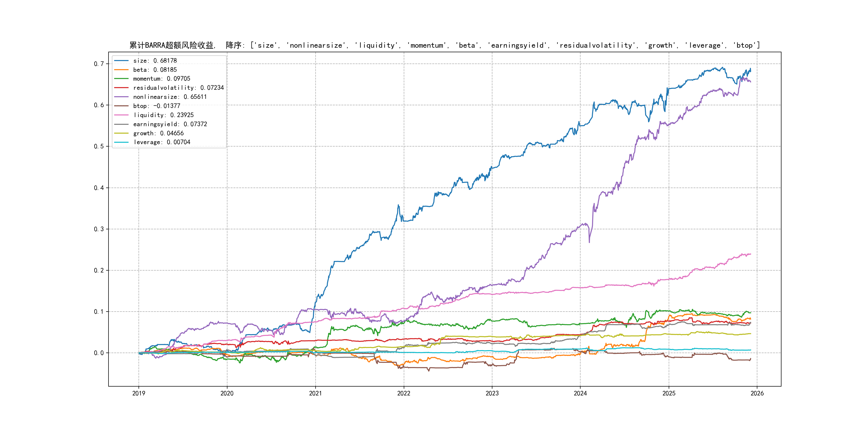Click the 2019 x-axis tick label

pyautogui.click(x=139, y=393)
